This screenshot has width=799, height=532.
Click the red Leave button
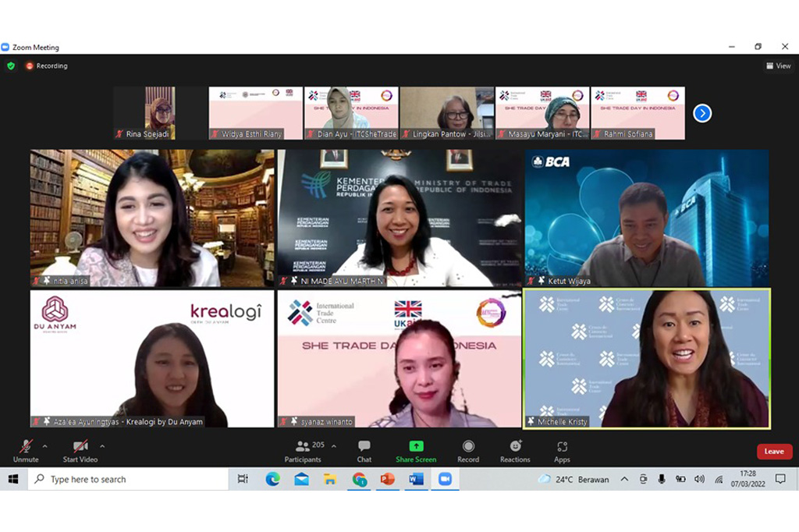click(774, 452)
